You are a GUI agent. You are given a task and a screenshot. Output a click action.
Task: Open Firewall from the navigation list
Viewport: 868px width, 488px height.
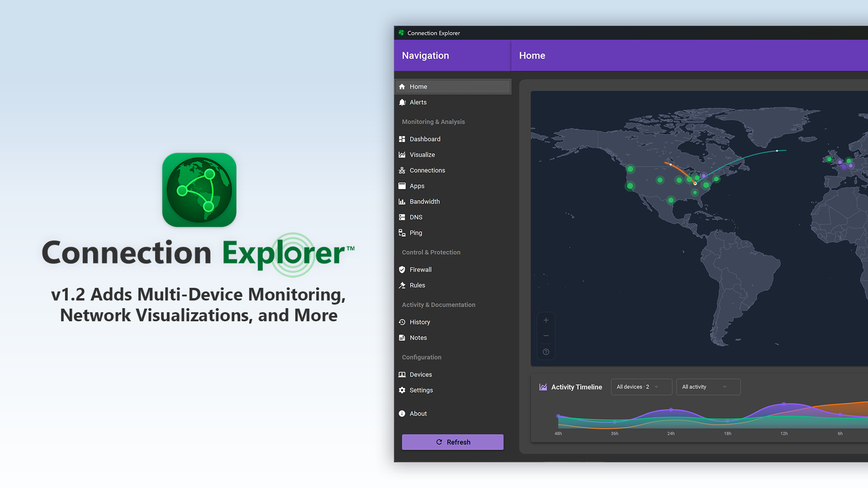(x=453, y=270)
